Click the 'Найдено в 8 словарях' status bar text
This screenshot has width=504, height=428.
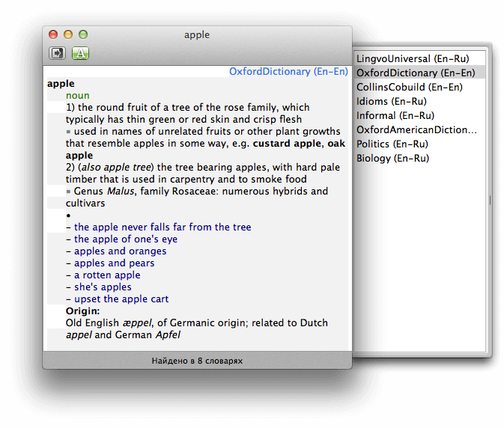197,361
